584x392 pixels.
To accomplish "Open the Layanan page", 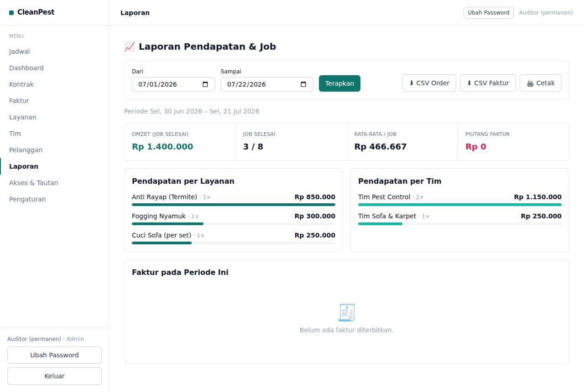I will tap(54, 117).
